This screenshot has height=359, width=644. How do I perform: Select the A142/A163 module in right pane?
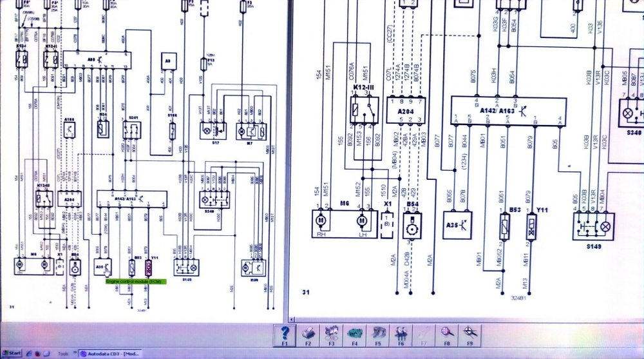pyautogui.click(x=508, y=110)
